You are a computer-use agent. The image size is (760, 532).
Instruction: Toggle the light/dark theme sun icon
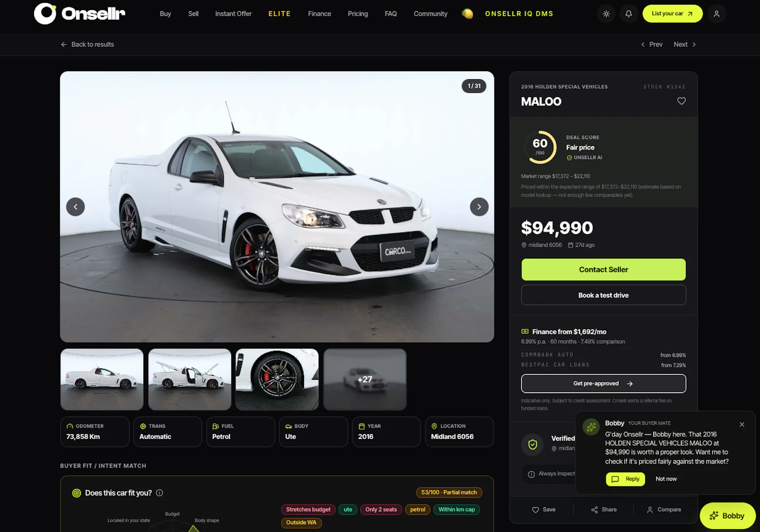point(606,14)
